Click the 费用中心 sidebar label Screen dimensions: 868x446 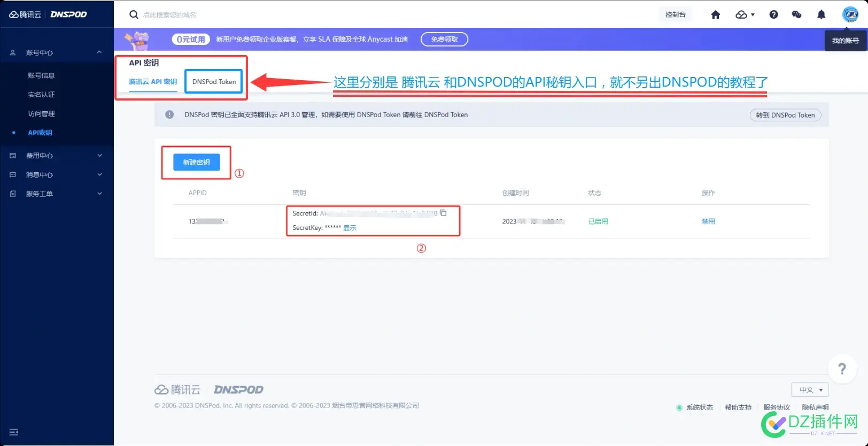[40, 156]
